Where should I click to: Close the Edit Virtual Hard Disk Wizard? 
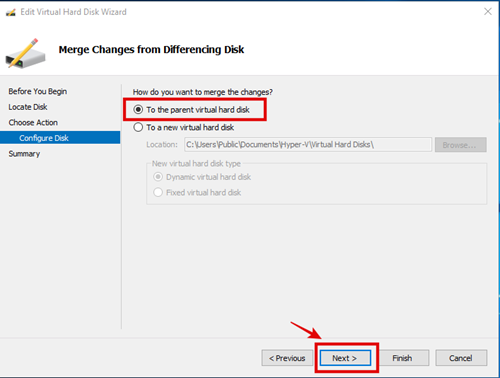(488, 12)
